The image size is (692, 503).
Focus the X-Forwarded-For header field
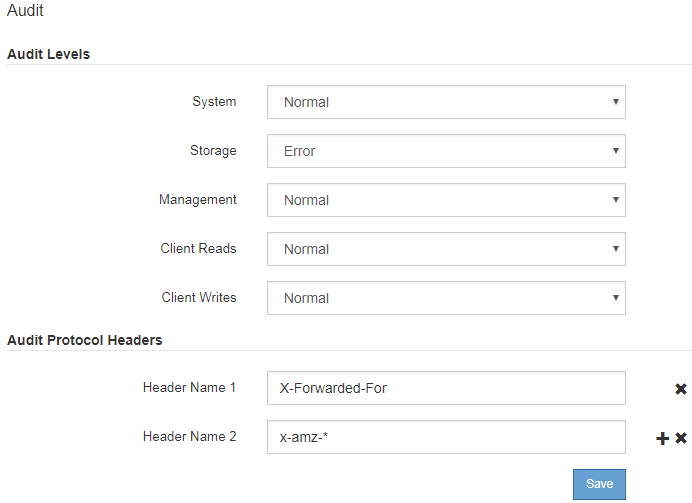coord(446,388)
